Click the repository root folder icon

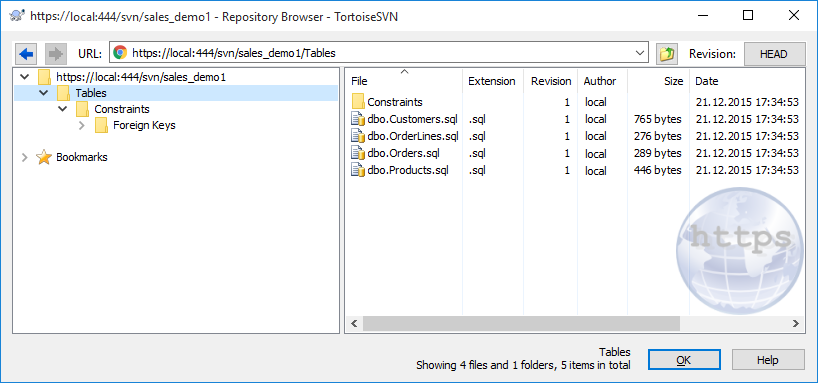tap(44, 77)
